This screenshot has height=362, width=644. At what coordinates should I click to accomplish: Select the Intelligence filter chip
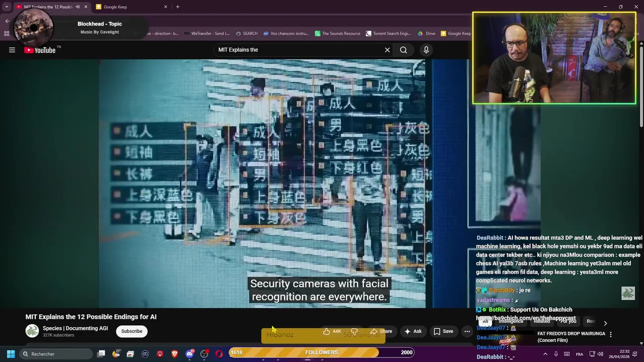[x=511, y=322]
